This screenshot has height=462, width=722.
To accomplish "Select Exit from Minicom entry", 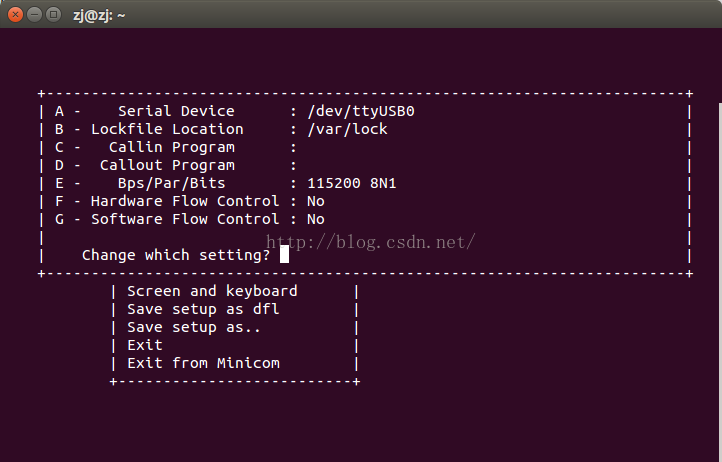I will tap(204, 363).
